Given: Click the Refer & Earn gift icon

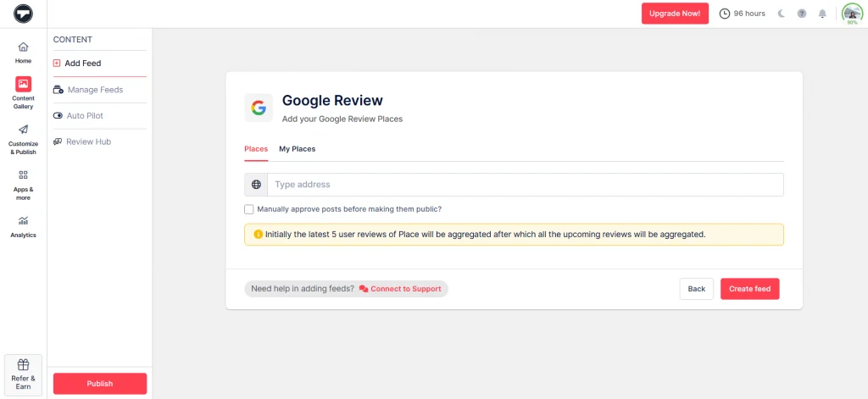Looking at the screenshot, I should pos(23,364).
